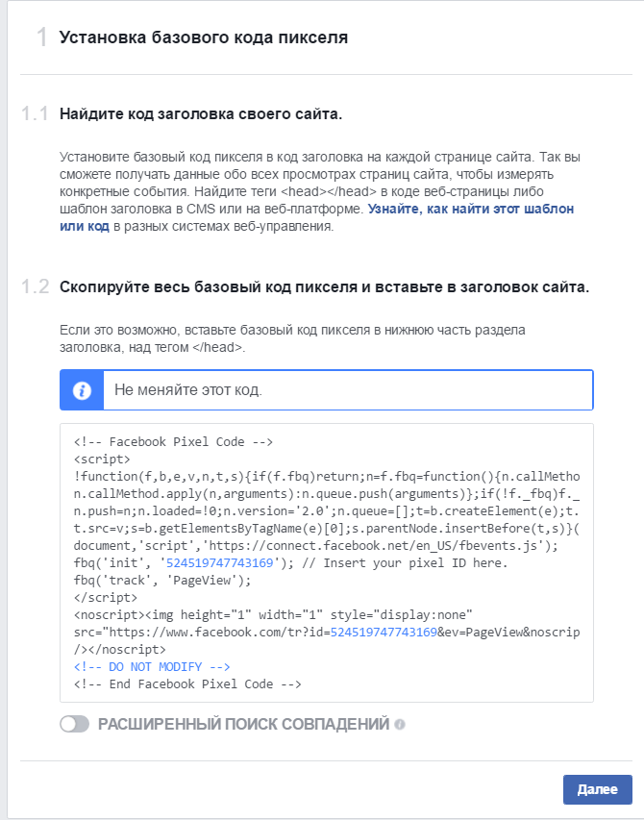Click the "<!-- End Facebook Pixel Code -->" line
The height and width of the screenshot is (820, 644).
187,684
